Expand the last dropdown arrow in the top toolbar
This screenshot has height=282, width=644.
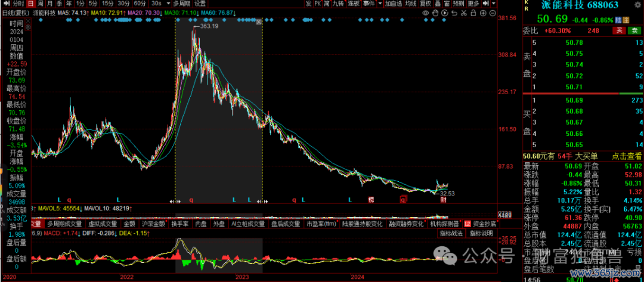click(494, 4)
